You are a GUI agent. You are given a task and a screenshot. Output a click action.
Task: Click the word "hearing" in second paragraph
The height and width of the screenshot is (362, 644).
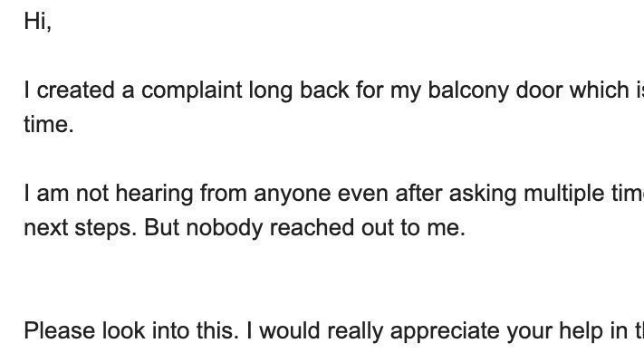tap(154, 194)
